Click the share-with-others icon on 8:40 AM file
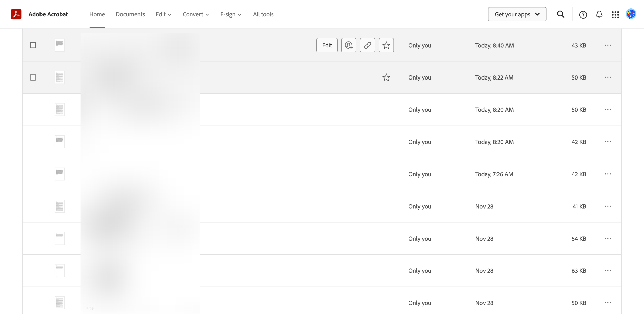The width and height of the screenshot is (644, 314). pyautogui.click(x=349, y=45)
